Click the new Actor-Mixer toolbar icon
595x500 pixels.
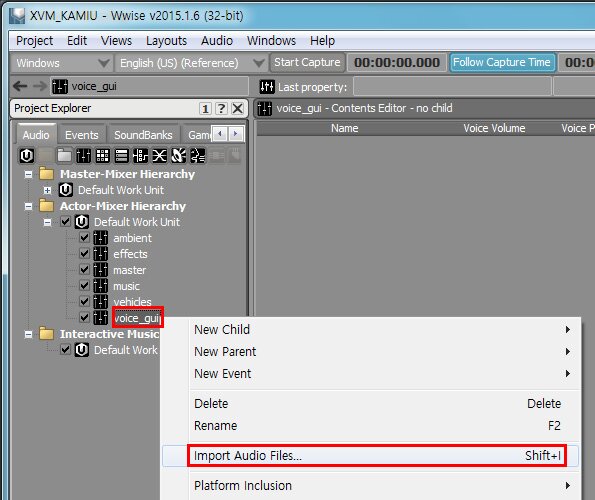point(83,156)
